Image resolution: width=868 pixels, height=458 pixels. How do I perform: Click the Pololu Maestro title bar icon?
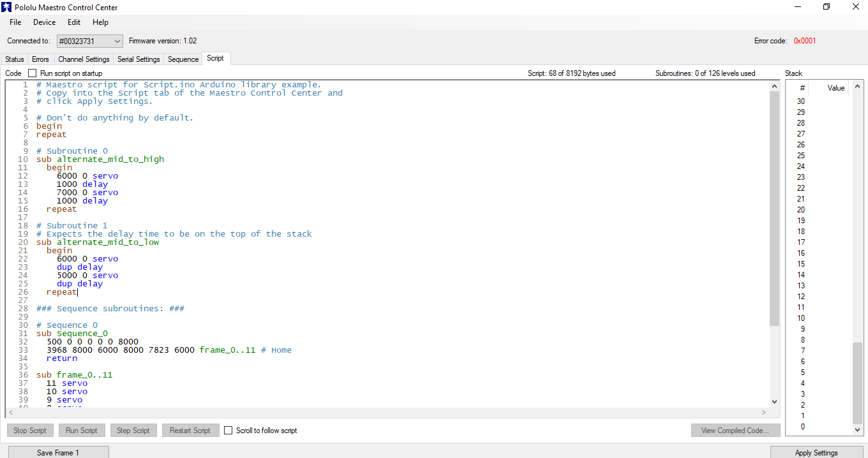[7, 7]
